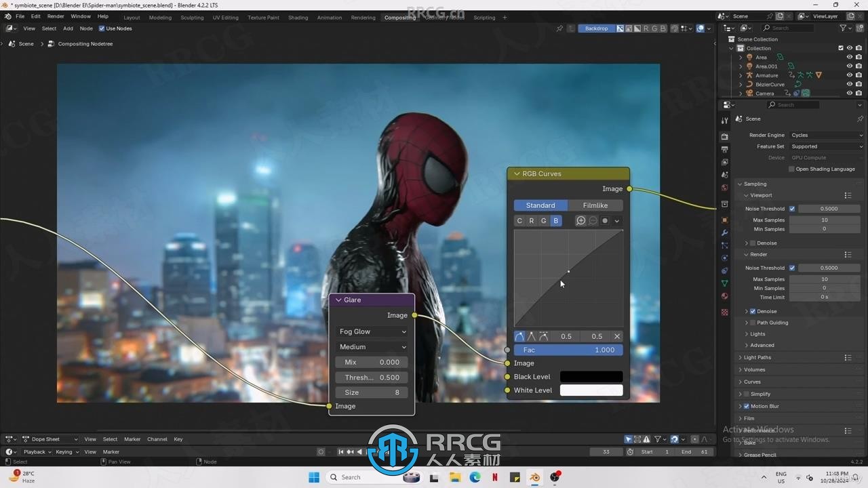
Task: Open the Playback dropdown menu
Action: [x=37, y=452]
